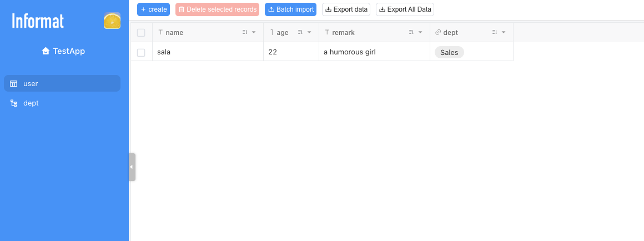644x241 pixels.
Task: Click the yellow avatar icon in sidebar
Action: click(112, 21)
